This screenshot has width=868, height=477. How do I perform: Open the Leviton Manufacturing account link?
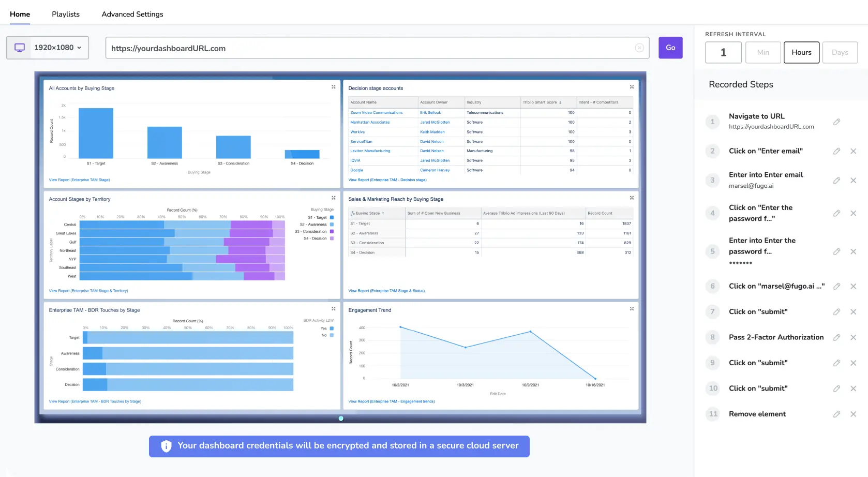tap(370, 151)
